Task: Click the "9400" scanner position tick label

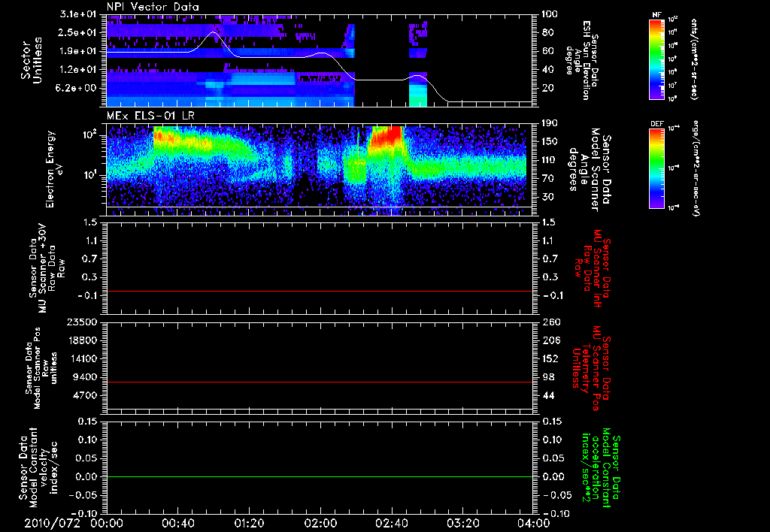Action: [x=85, y=377]
